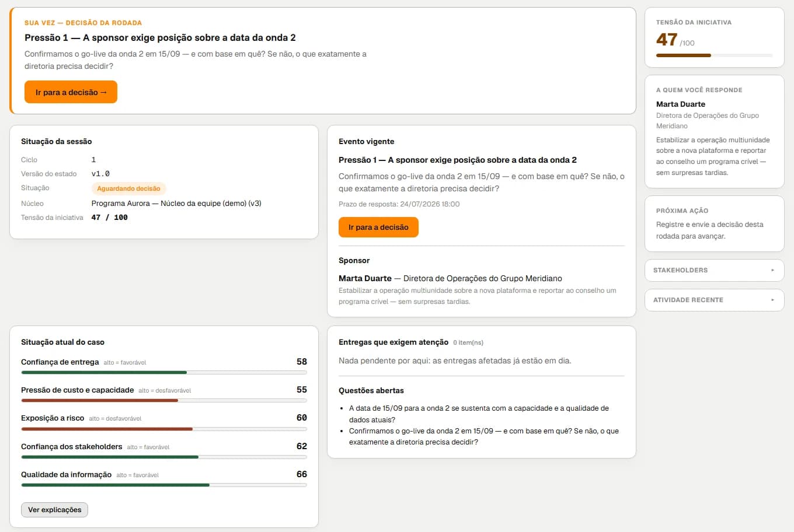This screenshot has height=532, width=794.
Task: Click the progress bar under the large 47 /100
Action: 714,55
